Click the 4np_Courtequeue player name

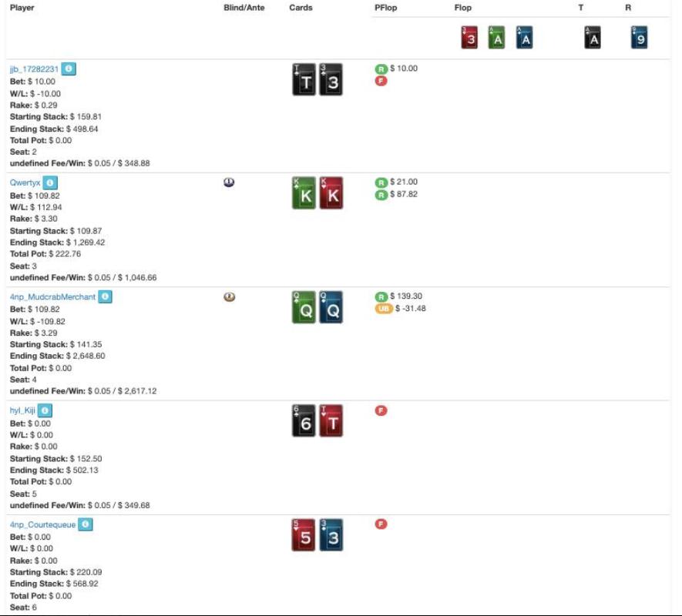(42, 524)
